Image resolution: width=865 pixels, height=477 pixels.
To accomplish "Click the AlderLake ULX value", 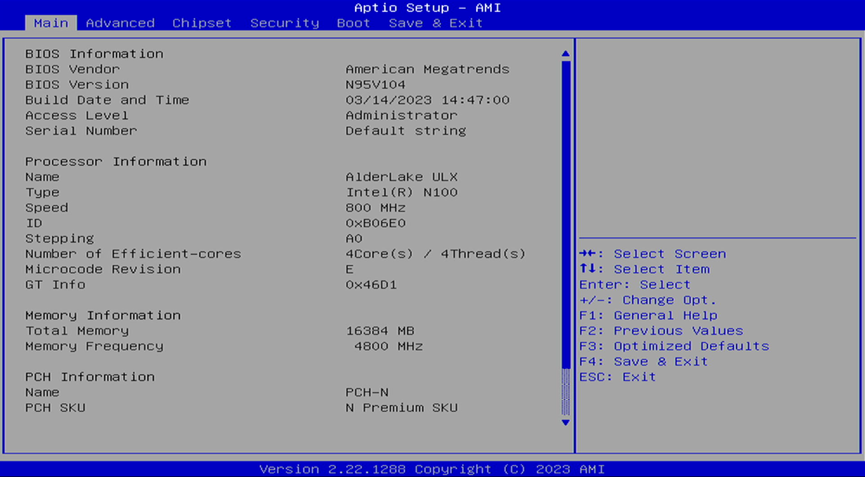I will (x=402, y=177).
